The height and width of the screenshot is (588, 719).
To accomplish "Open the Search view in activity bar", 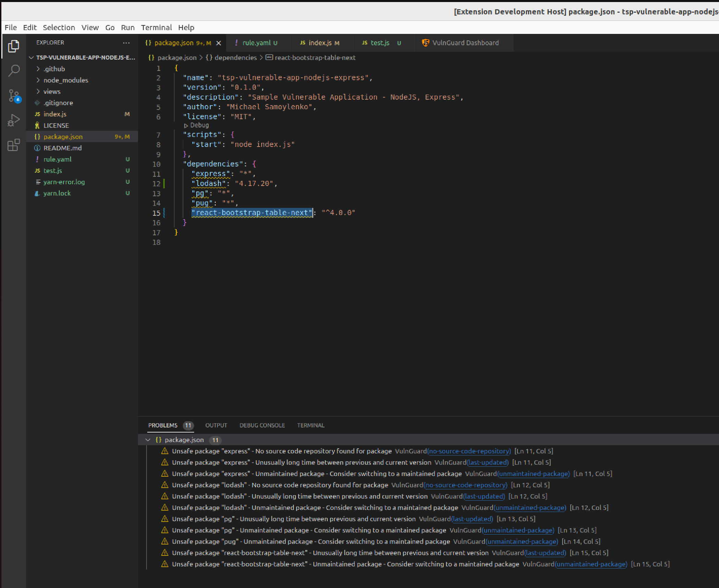I will pyautogui.click(x=14, y=71).
